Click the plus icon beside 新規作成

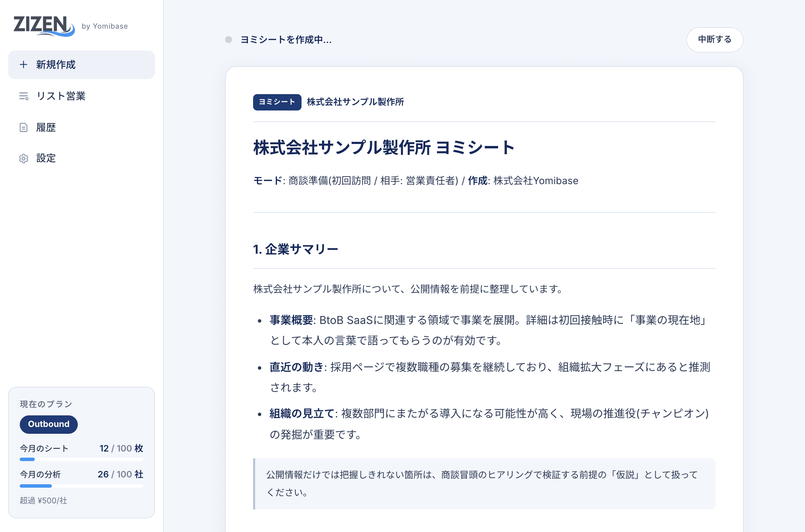pyautogui.click(x=24, y=64)
